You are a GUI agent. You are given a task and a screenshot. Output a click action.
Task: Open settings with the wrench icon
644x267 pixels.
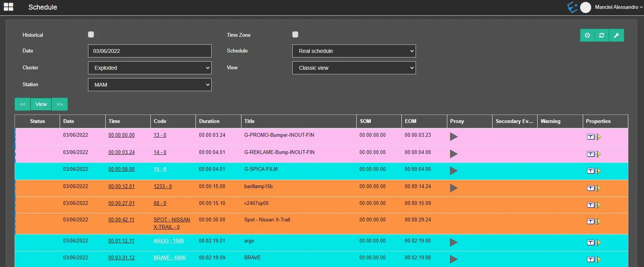click(x=616, y=35)
